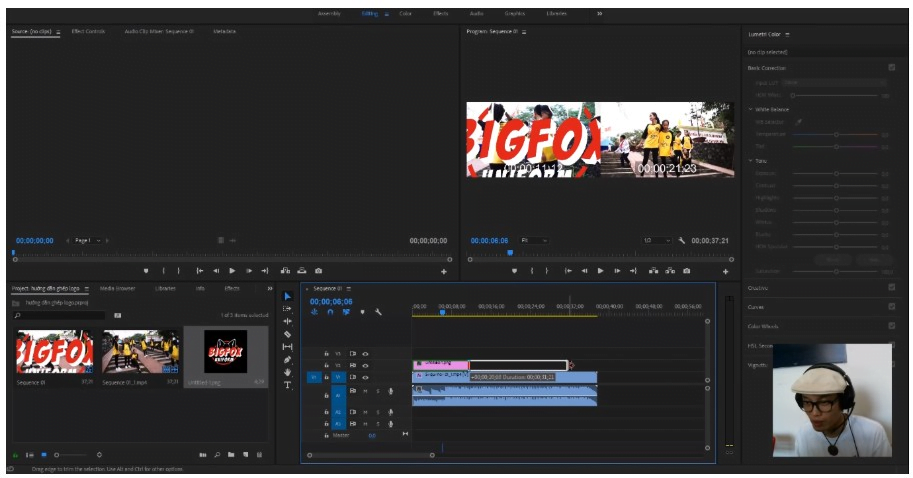Open the Media Browser tab

coord(117,288)
